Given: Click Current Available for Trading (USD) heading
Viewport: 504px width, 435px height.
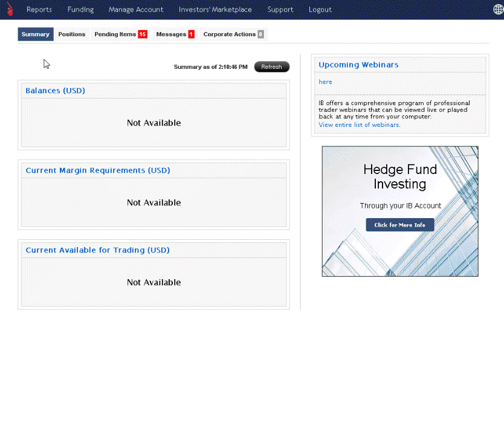Looking at the screenshot, I should (97, 250).
